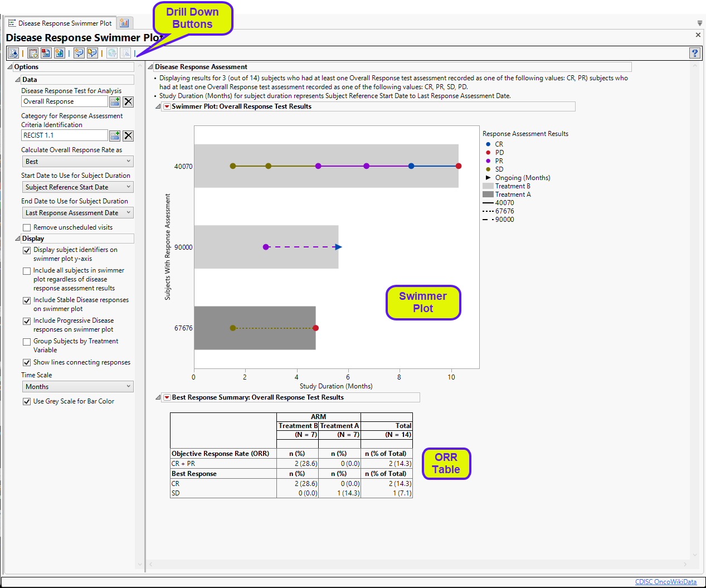Switch to the bar chart icon tab

coord(124,23)
